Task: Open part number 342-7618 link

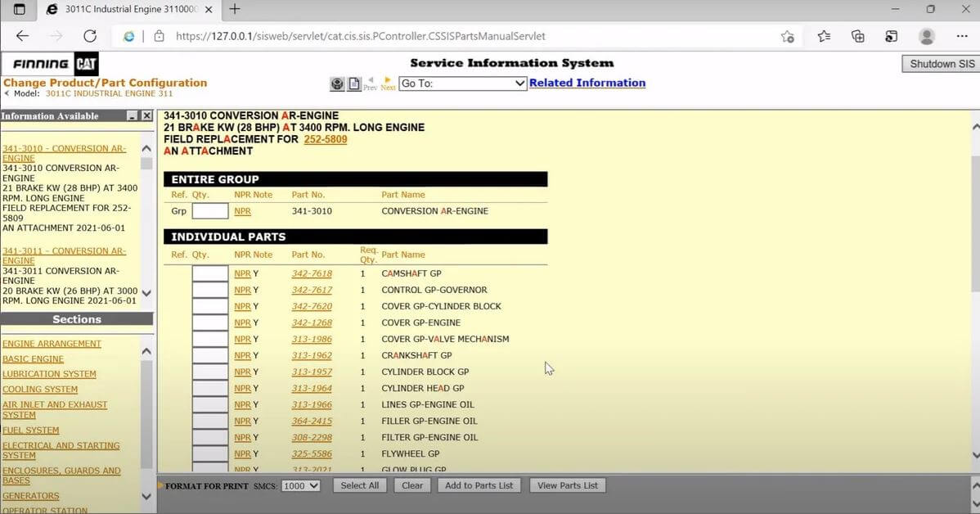Action: point(312,273)
